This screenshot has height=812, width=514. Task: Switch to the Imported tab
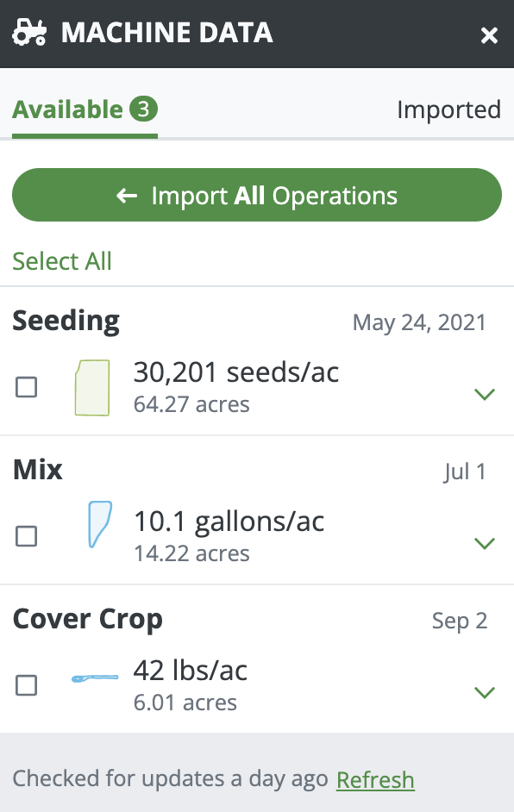click(449, 109)
